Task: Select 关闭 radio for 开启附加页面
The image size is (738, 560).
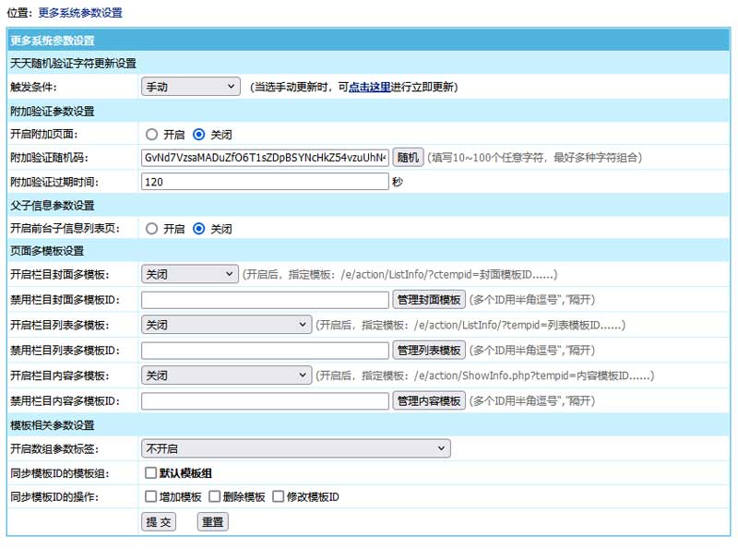Action: 198,135
